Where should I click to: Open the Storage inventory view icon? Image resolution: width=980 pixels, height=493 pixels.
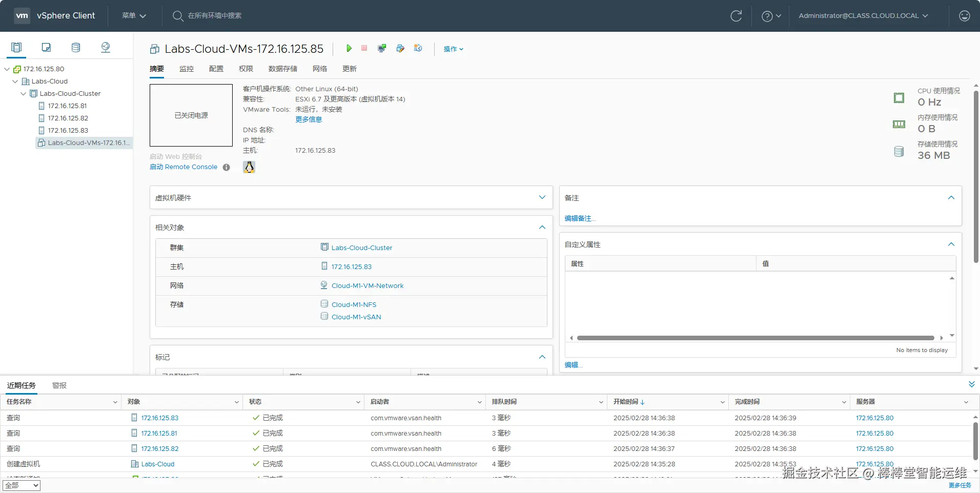point(76,48)
